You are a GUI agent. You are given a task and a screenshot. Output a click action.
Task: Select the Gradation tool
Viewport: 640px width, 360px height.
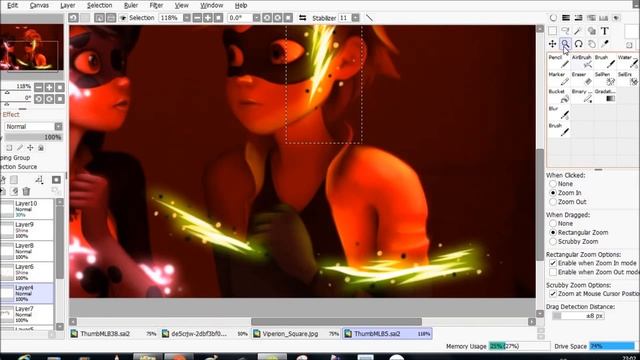605,96
